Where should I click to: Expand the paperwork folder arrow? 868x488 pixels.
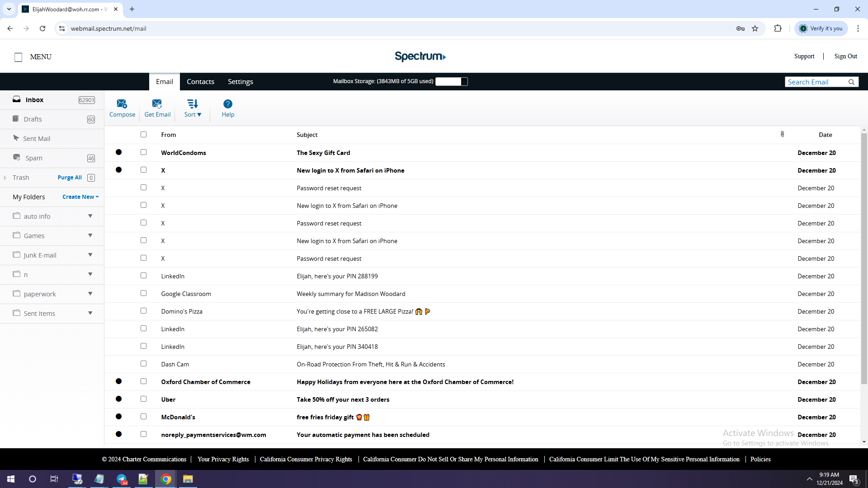pos(90,294)
